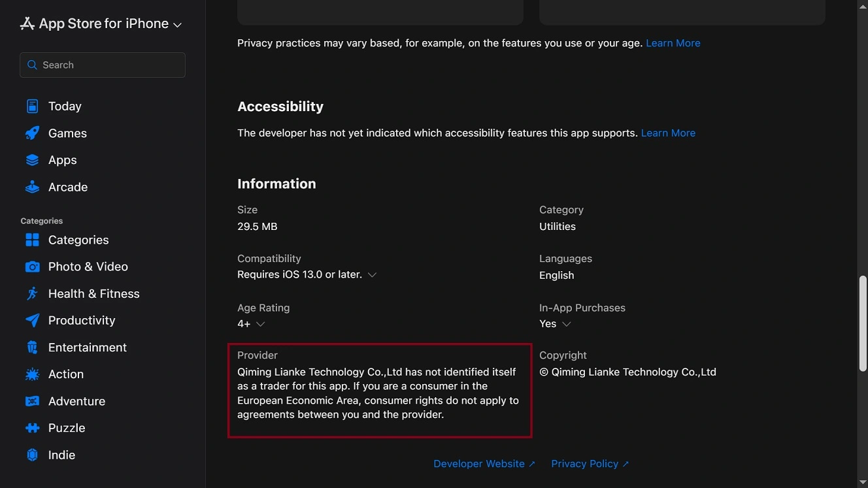Click the Accessibility section heading
The height and width of the screenshot is (488, 868).
[280, 106]
